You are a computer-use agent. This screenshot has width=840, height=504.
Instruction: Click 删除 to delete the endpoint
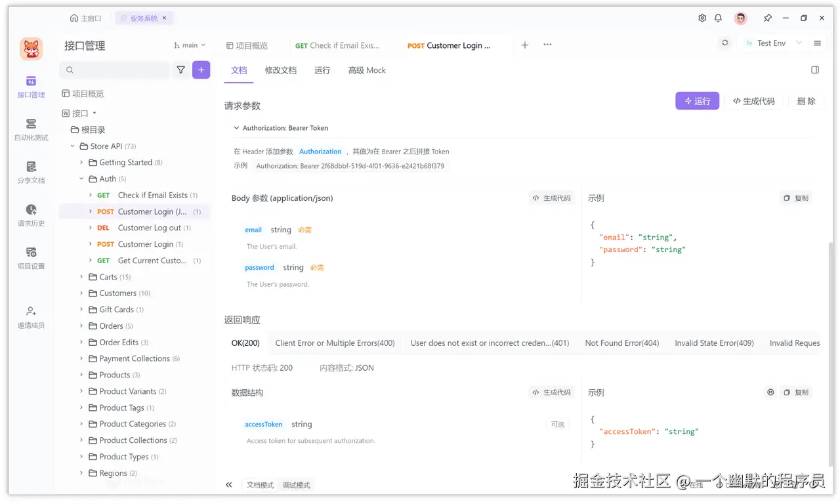(x=805, y=100)
